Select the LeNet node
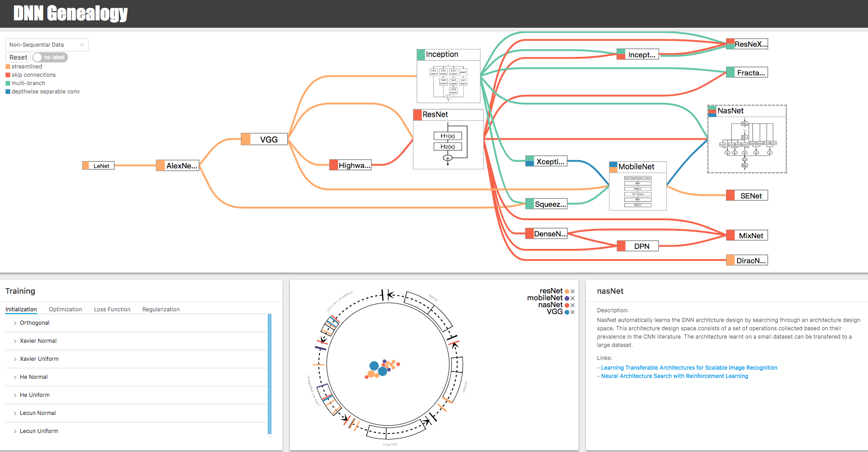Image resolution: width=868 pixels, height=452 pixels. click(x=98, y=166)
